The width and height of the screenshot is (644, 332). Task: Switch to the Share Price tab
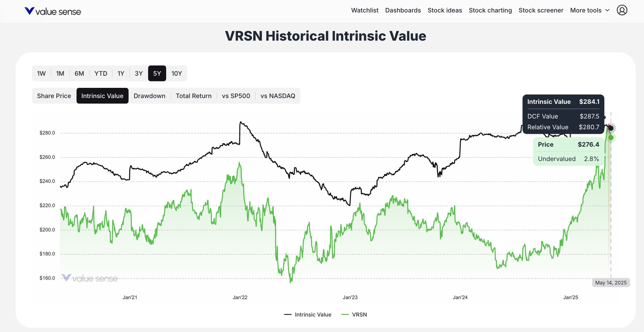(54, 96)
